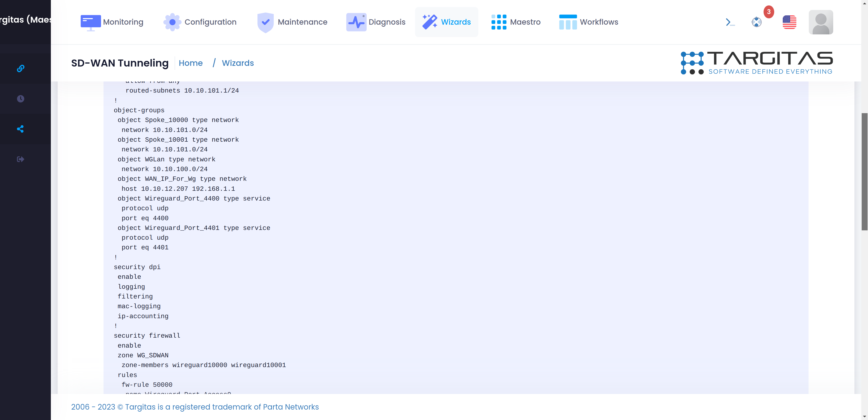868x420 pixels.
Task: Click 'ip-accounting' config line
Action: coord(143,316)
